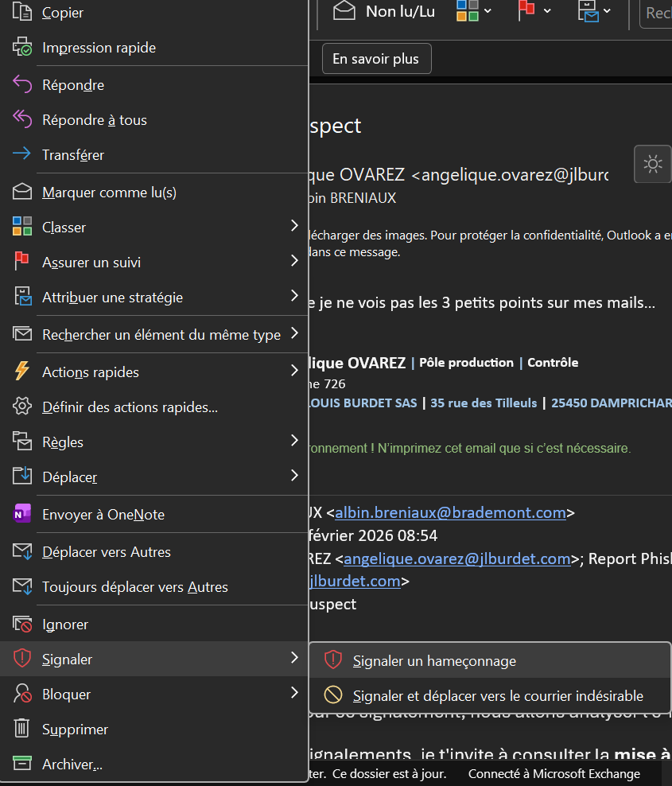The image size is (672, 786).
Task: Click the En savoir plus button
Action: click(x=376, y=59)
